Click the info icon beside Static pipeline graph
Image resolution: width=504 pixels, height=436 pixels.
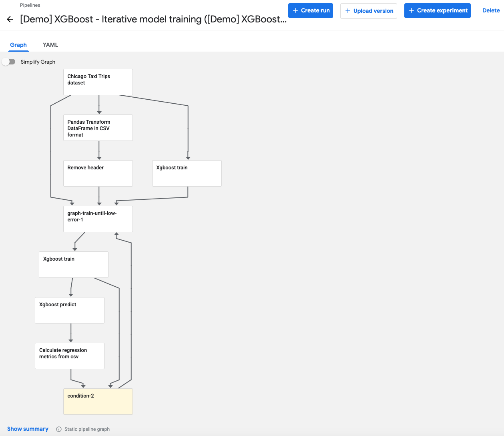(x=58, y=429)
